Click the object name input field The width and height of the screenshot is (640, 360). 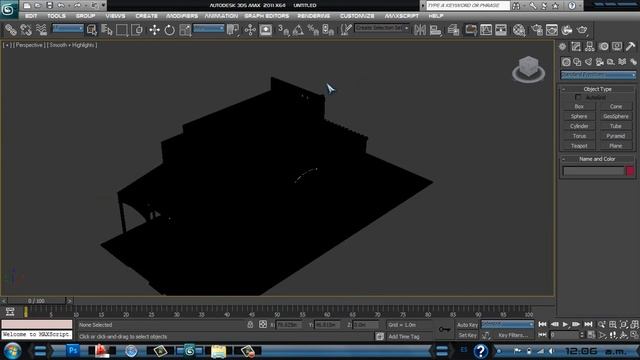(594, 171)
